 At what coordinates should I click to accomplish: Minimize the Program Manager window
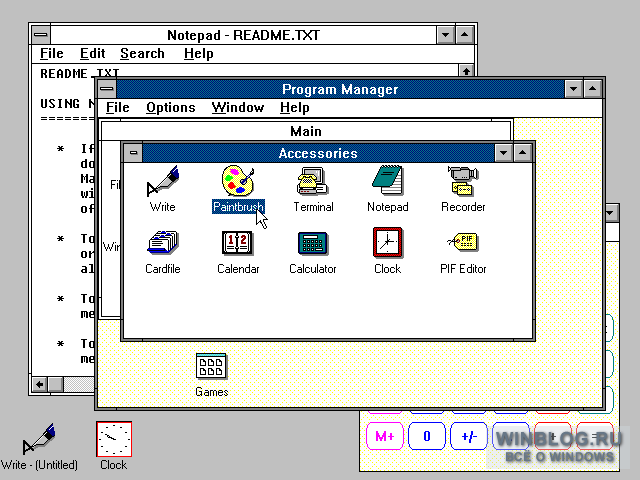[x=573, y=89]
